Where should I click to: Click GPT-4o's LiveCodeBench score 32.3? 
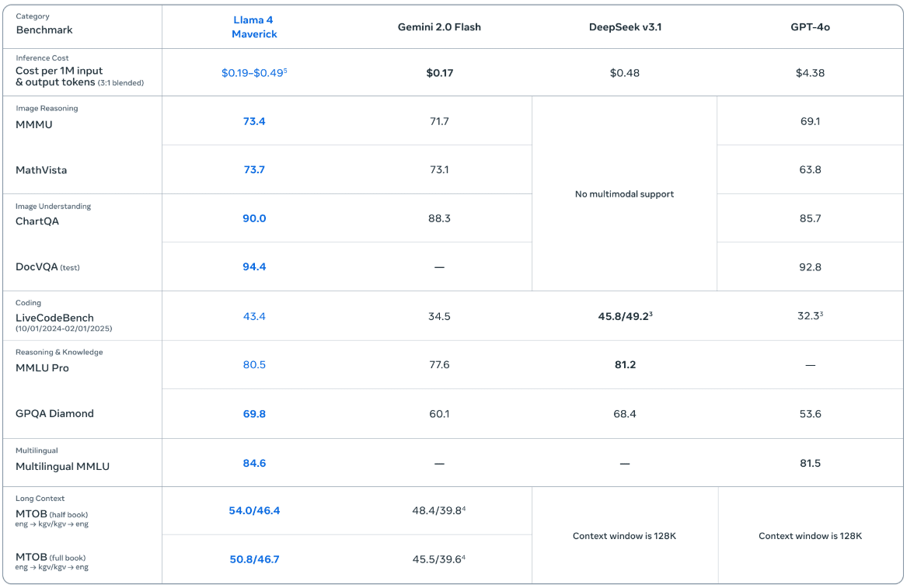(x=810, y=316)
